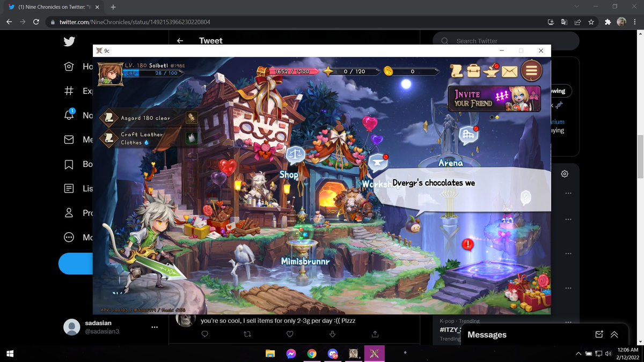Open Twitter Lists icon
Viewport: 644px width, 362px height.
click(69, 188)
